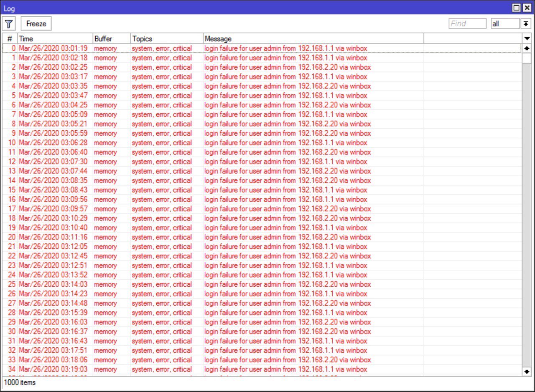Select log entry at 03:08:35
Screen dimensions: 535x392
pyautogui.click(x=262, y=180)
